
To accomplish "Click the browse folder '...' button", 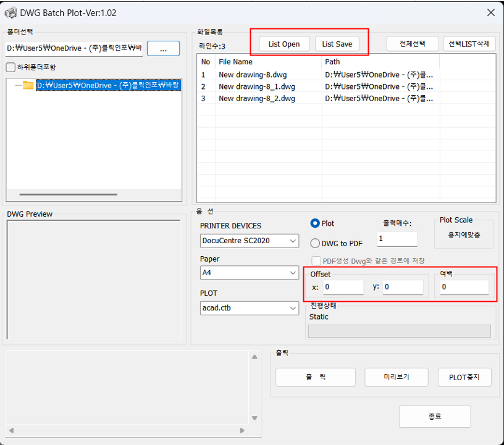I will pyautogui.click(x=163, y=49).
